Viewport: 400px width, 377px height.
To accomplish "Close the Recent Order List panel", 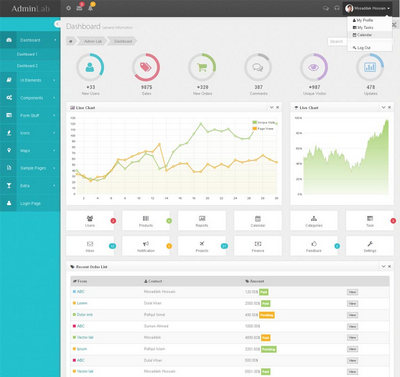I will pyautogui.click(x=389, y=266).
